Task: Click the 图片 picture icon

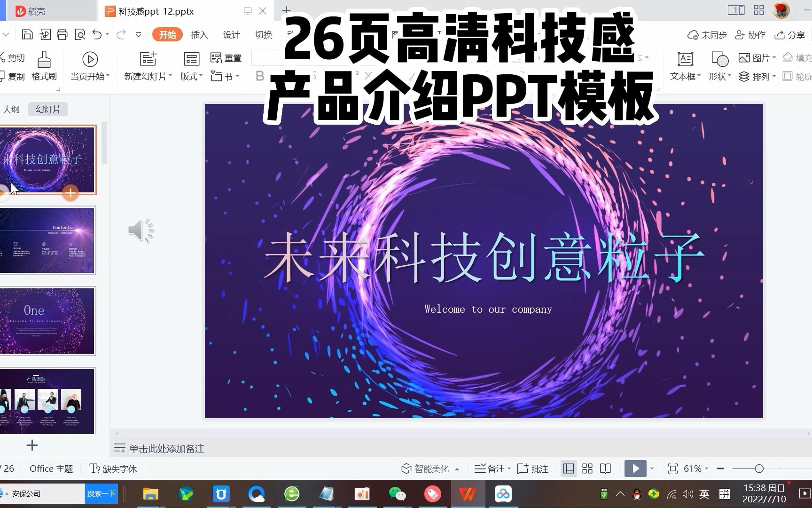Action: coord(744,58)
